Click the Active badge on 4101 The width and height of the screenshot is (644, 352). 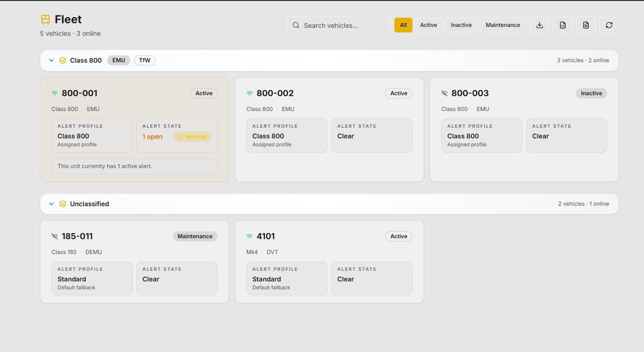pyautogui.click(x=399, y=236)
